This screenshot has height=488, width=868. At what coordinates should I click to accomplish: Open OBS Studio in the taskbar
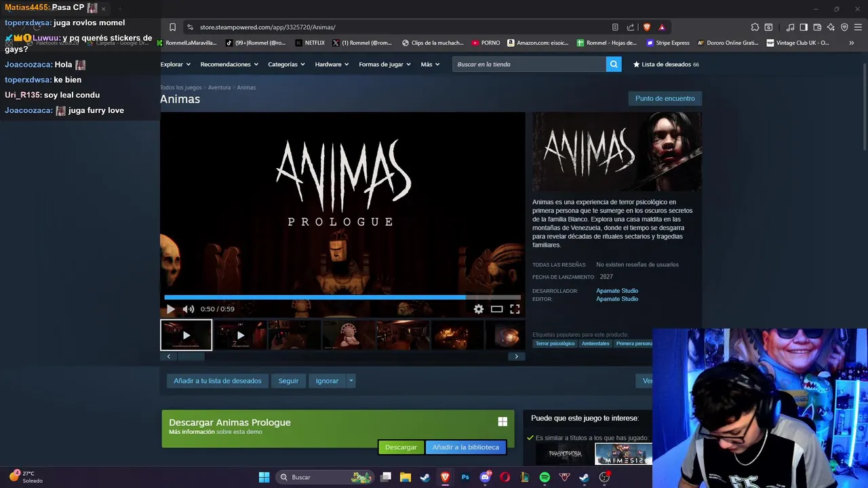(604, 477)
